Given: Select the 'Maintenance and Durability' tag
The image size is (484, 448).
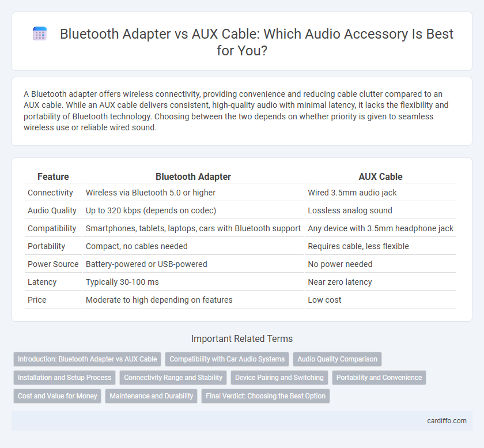Looking at the screenshot, I should point(151,396).
